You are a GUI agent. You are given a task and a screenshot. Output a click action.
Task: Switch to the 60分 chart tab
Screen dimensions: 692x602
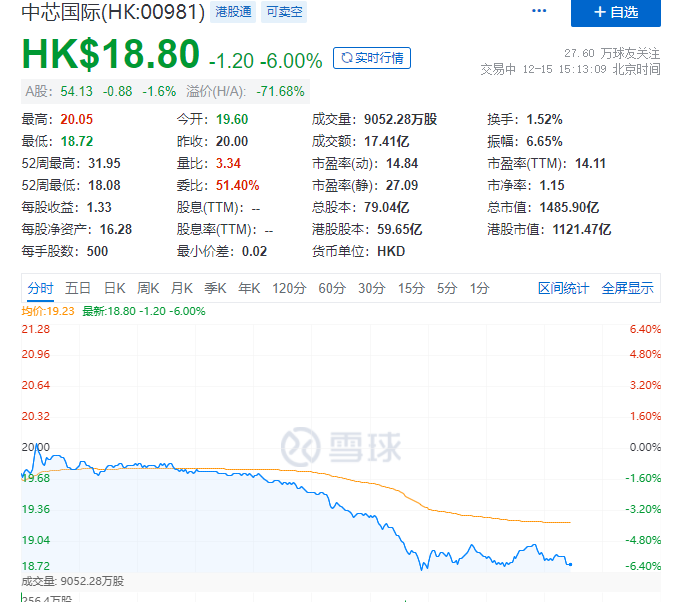pyautogui.click(x=332, y=288)
